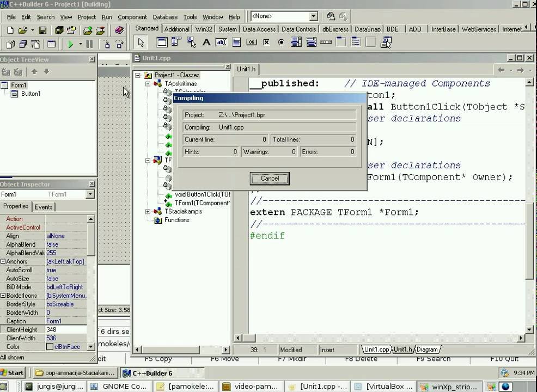The image size is (537, 392).
Task: Open the Component menu
Action: tap(132, 17)
